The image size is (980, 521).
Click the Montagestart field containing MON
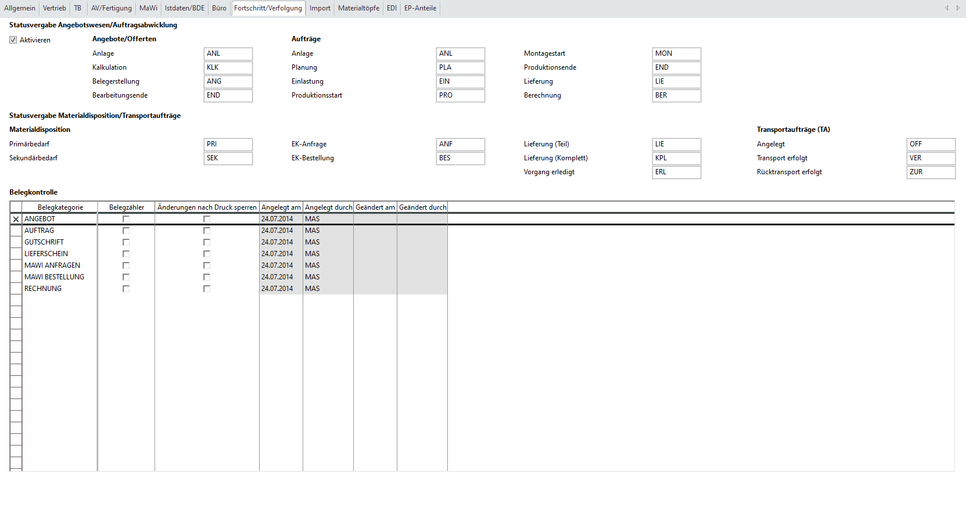point(676,53)
